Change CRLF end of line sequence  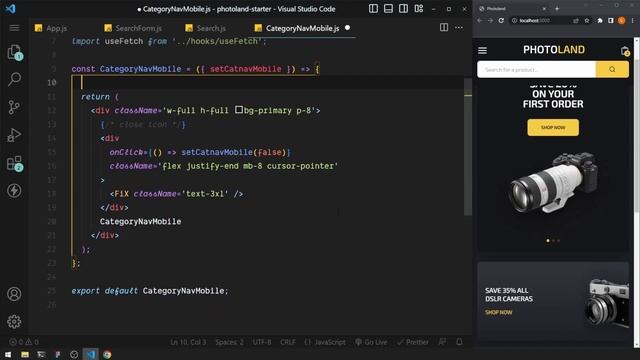(288, 342)
